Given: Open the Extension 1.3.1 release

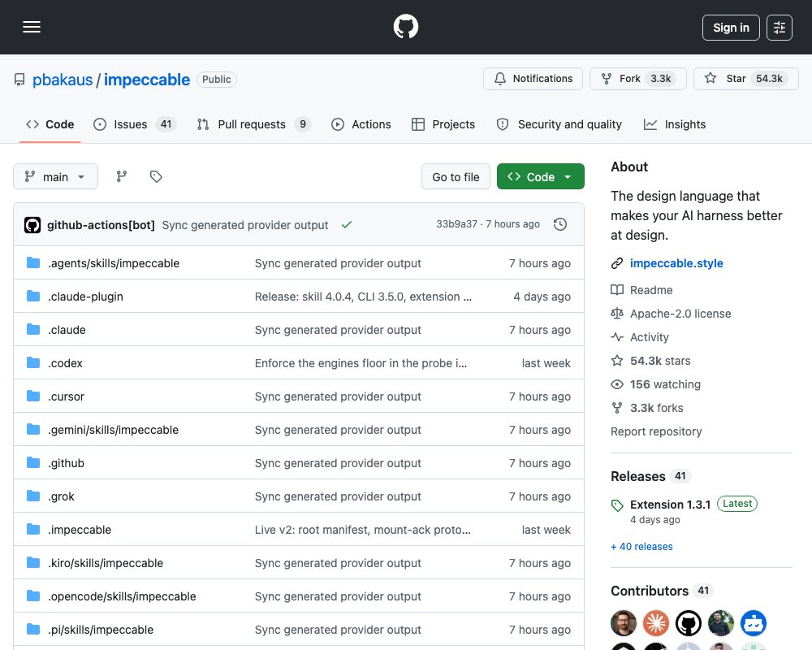Looking at the screenshot, I should pos(670,505).
